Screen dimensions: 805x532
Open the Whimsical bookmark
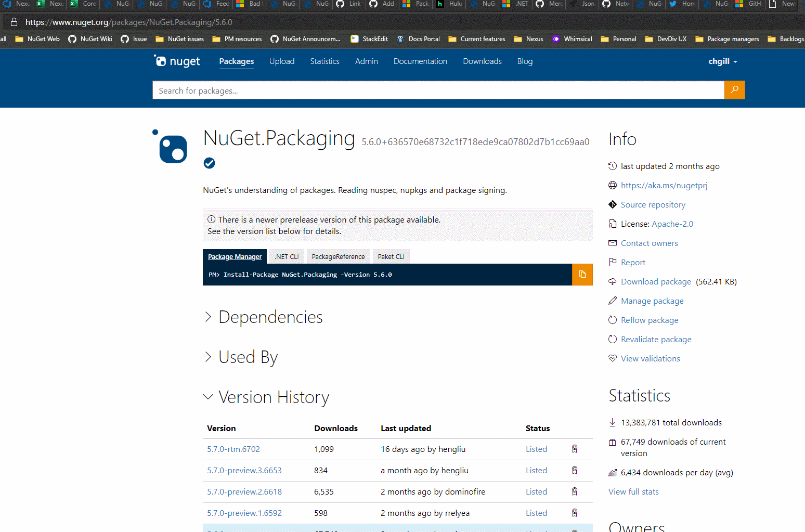tap(572, 39)
